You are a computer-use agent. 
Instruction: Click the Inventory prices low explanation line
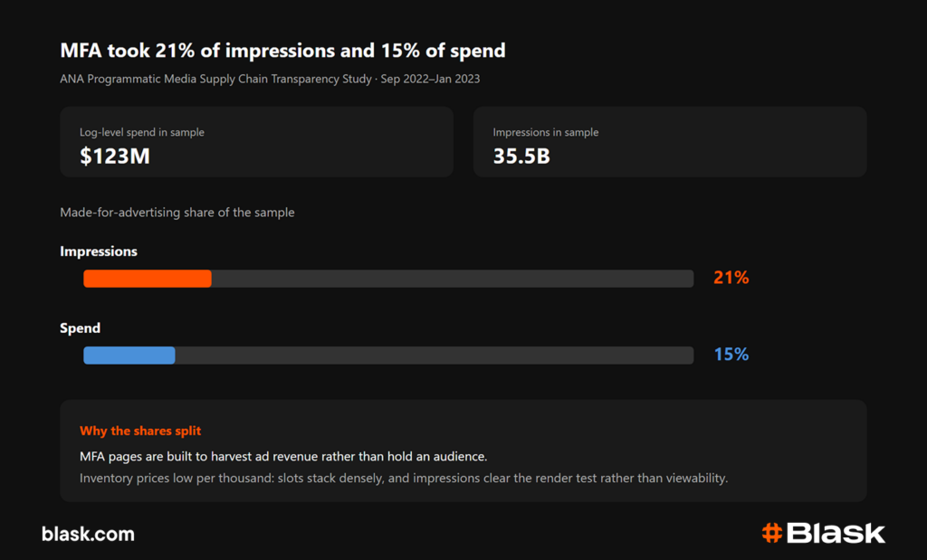(x=404, y=478)
